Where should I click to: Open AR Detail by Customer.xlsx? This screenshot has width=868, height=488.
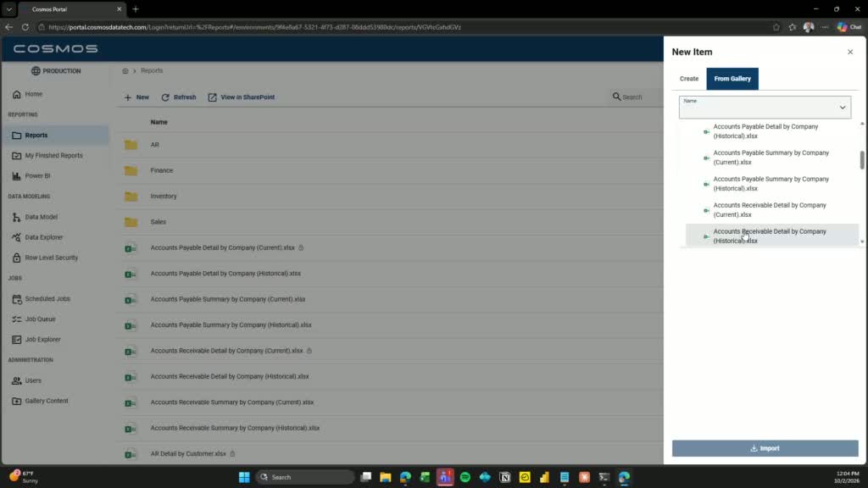click(x=188, y=454)
